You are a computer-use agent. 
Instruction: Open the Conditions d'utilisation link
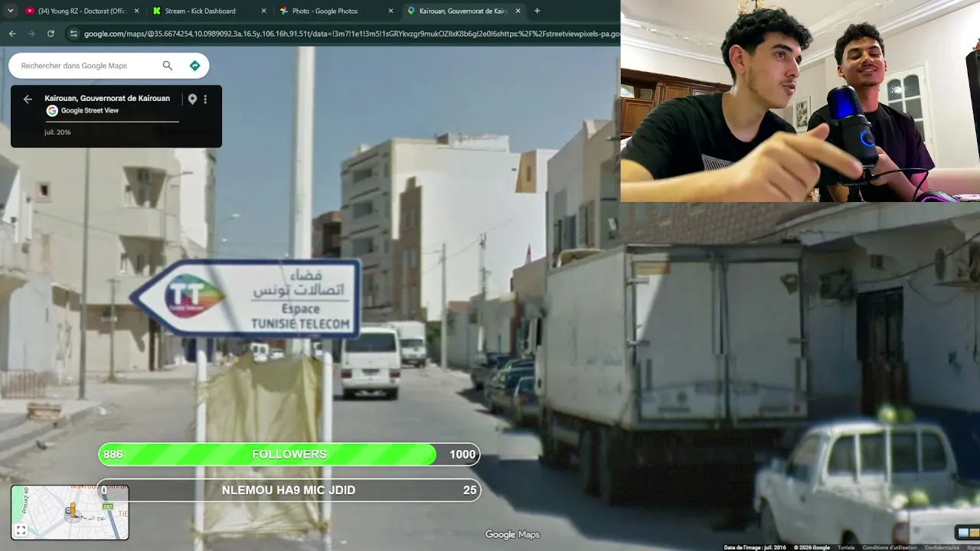[x=890, y=547]
